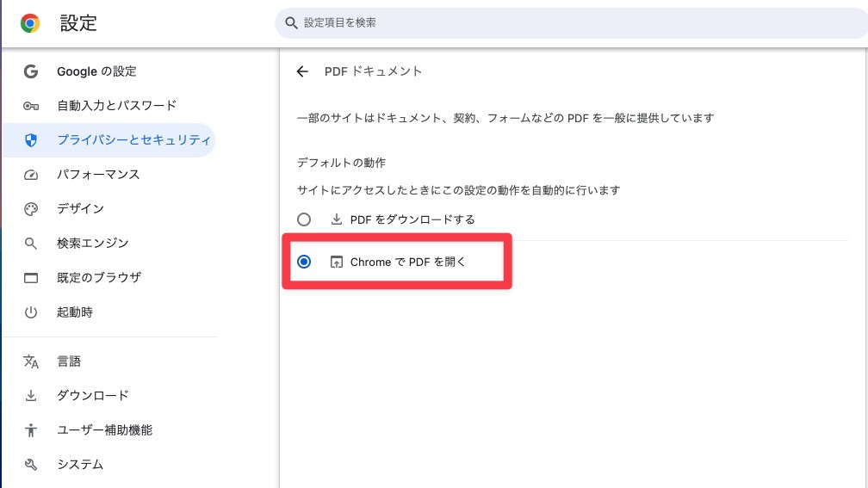Click the Google G sidebar icon
Viewport: 868px width, 488px height.
click(x=31, y=71)
